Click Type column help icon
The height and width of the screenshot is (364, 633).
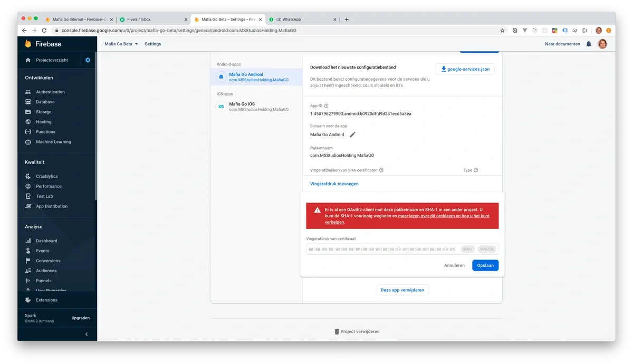click(476, 170)
